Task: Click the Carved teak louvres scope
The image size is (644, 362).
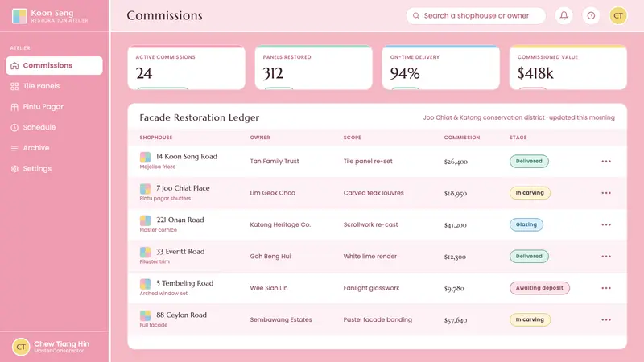Action: [374, 193]
